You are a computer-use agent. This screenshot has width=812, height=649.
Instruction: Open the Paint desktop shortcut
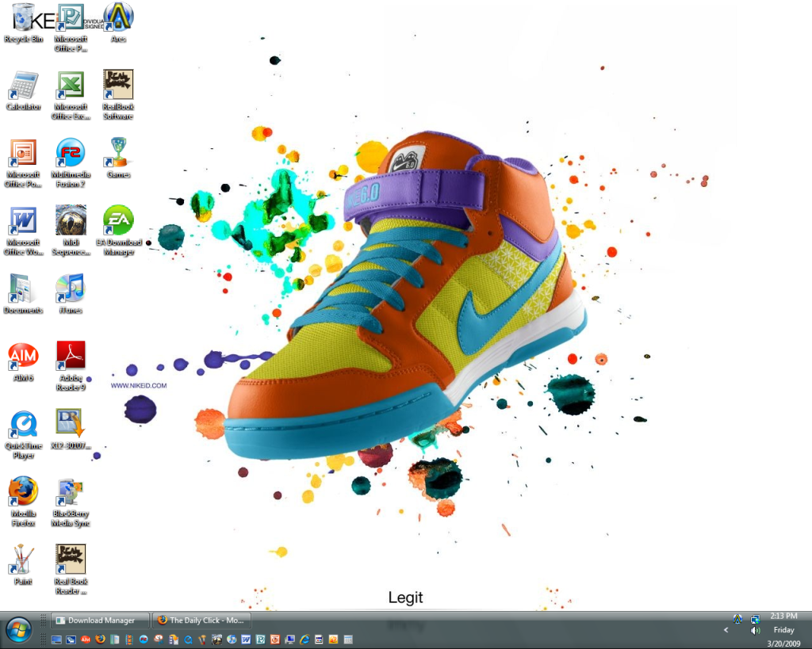pyautogui.click(x=23, y=565)
